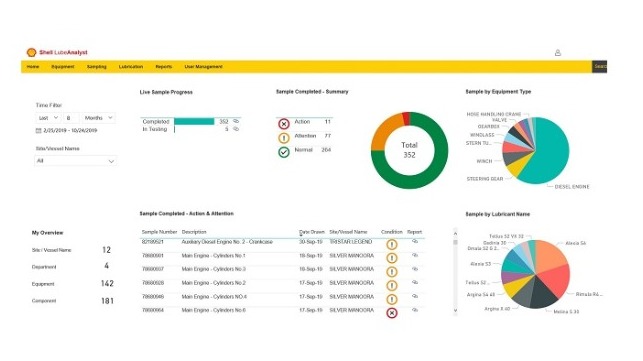Expand the Last time filter dropdown
The height and width of the screenshot is (361, 643).
tap(48, 118)
